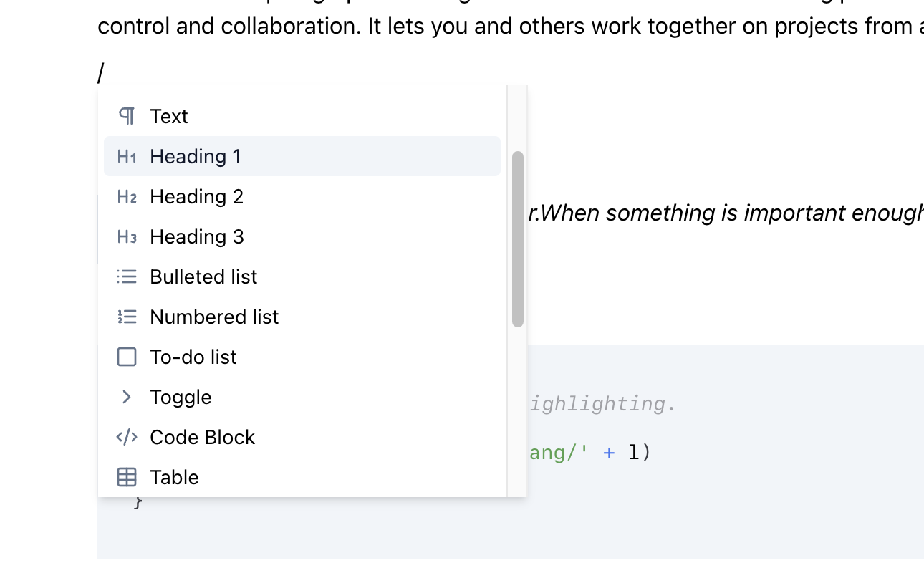Click the numbered list icon
This screenshot has width=924, height=568.
(127, 317)
